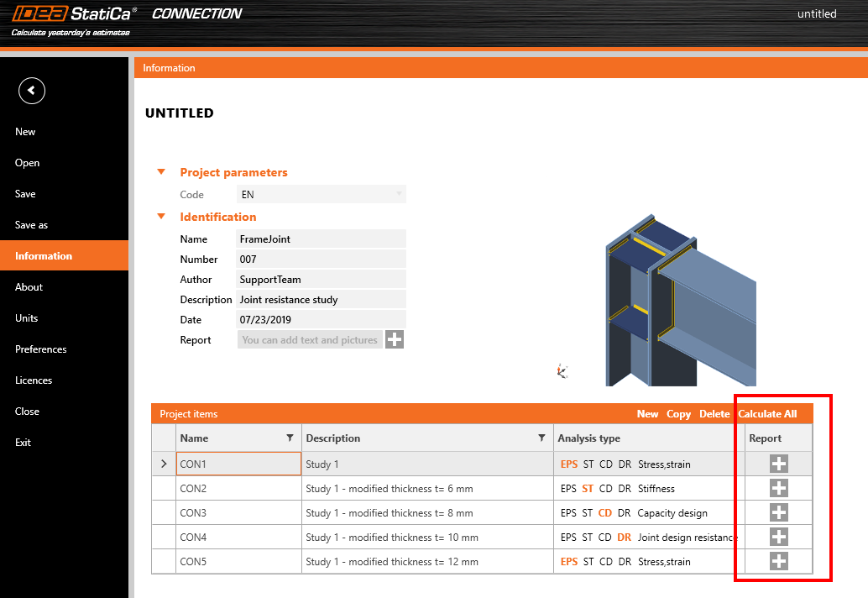Open Units from the sidebar menu

pyautogui.click(x=25, y=317)
